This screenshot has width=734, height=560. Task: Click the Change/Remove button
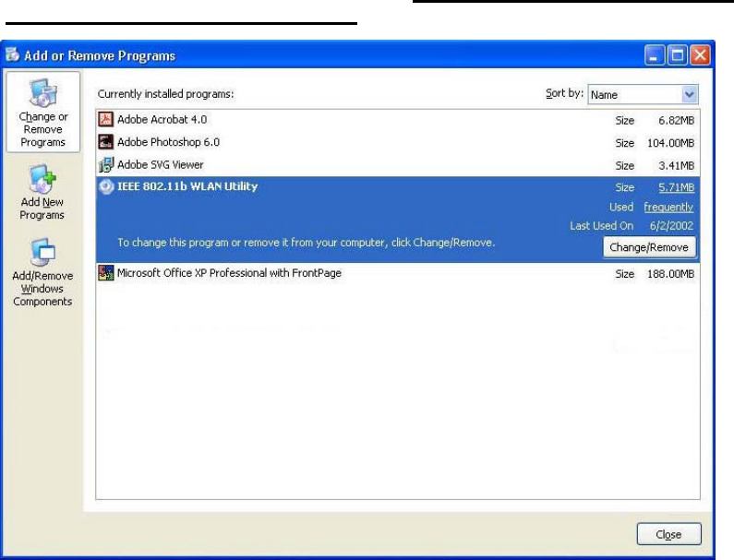pos(649,247)
